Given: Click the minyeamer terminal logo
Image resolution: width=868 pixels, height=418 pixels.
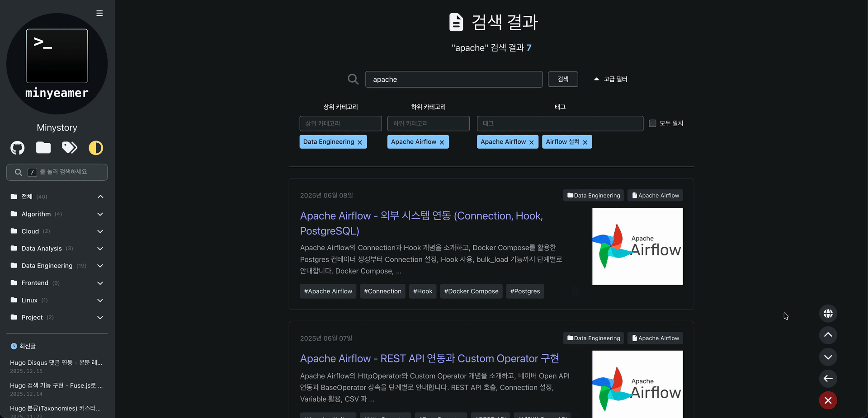Looking at the screenshot, I should pos(57,63).
